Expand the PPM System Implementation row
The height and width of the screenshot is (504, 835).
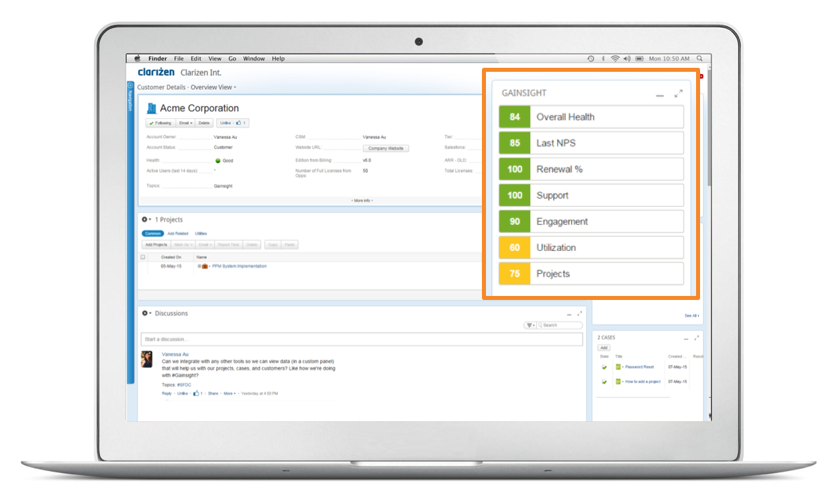click(x=199, y=266)
